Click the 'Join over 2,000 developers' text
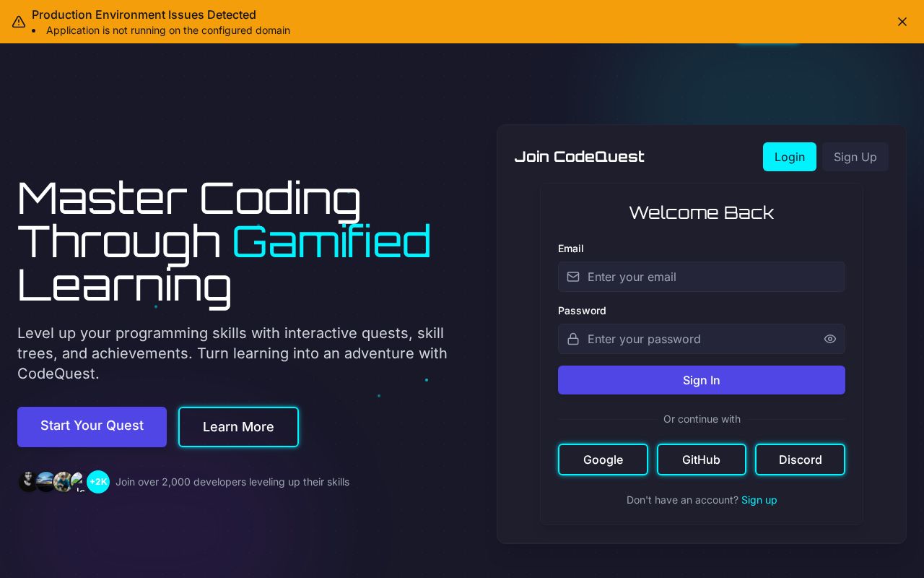The image size is (924, 578). tap(232, 482)
